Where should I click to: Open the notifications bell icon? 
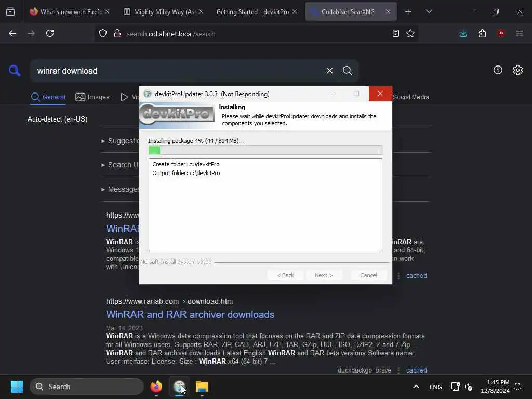pos(518,387)
